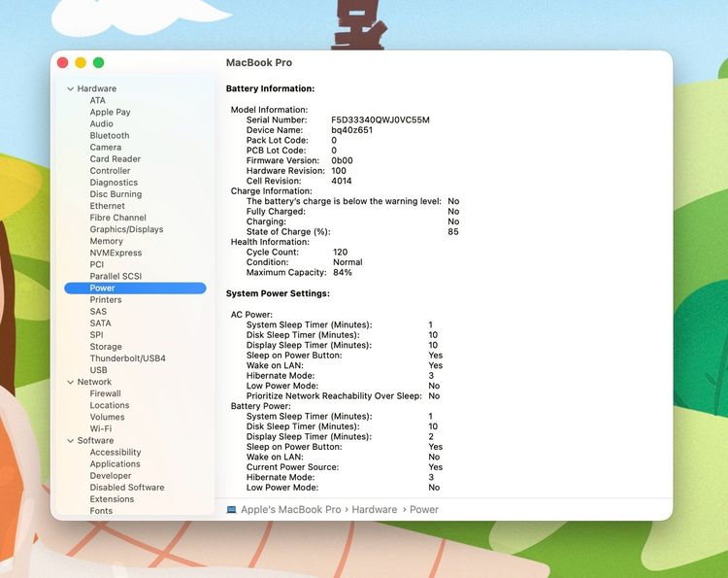Click the State of Charge value 85
The height and width of the screenshot is (578, 728).
coord(453,232)
